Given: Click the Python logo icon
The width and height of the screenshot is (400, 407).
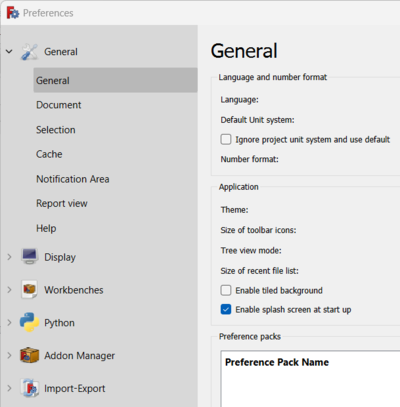Looking at the screenshot, I should click(29, 322).
